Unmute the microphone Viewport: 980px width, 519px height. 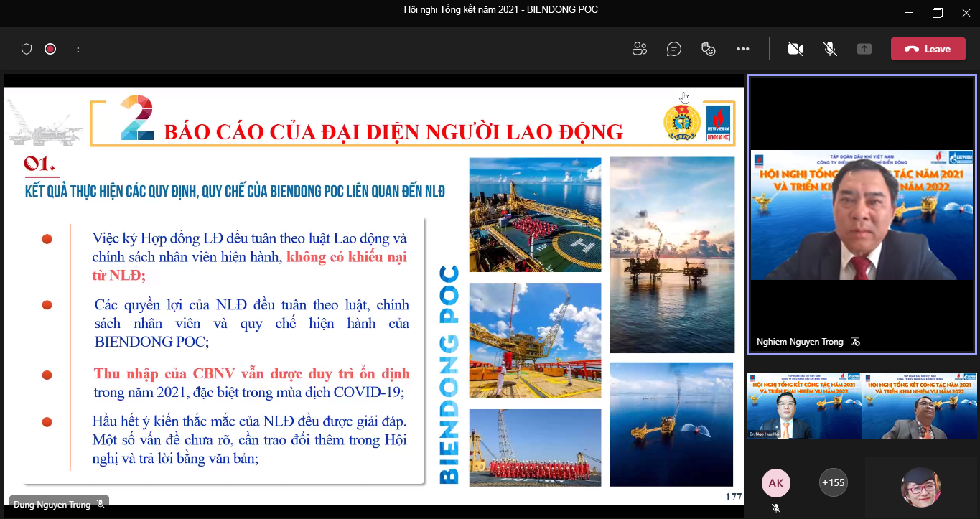830,49
